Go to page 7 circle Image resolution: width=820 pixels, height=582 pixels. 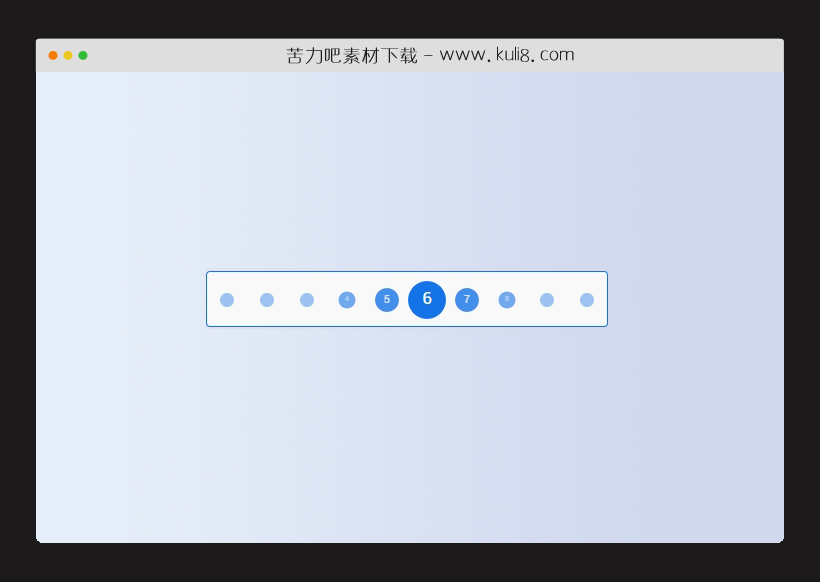pyautogui.click(x=467, y=300)
